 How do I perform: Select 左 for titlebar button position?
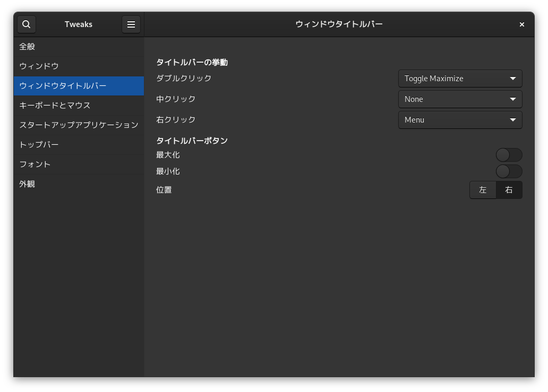pos(483,190)
